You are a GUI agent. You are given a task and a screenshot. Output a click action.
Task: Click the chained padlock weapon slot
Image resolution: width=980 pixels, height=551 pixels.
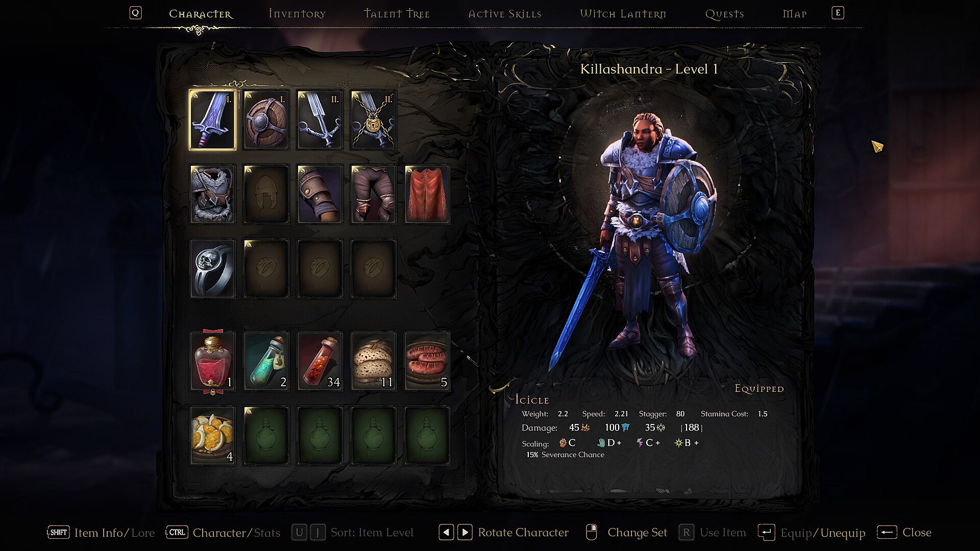[373, 120]
